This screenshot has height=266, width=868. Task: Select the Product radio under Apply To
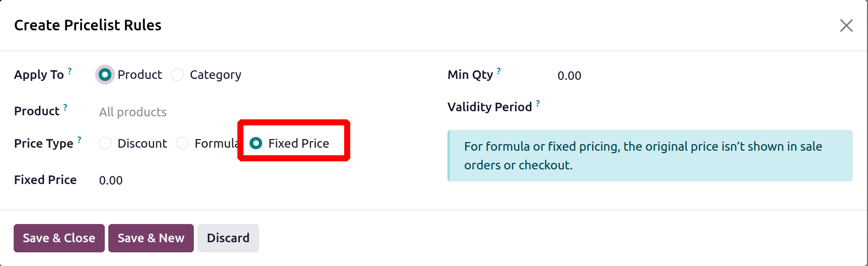pos(105,75)
